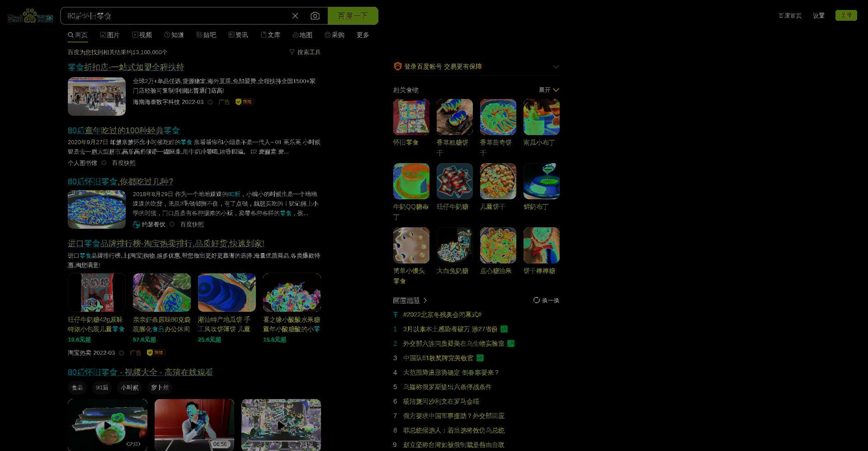Open the 资讯 tab
This screenshot has width=868, height=451.
[x=238, y=35]
